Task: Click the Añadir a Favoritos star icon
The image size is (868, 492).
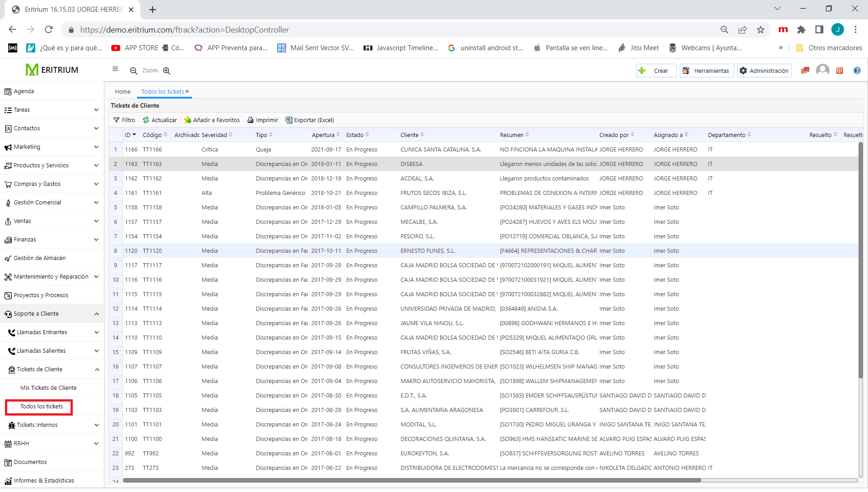Action: point(188,120)
